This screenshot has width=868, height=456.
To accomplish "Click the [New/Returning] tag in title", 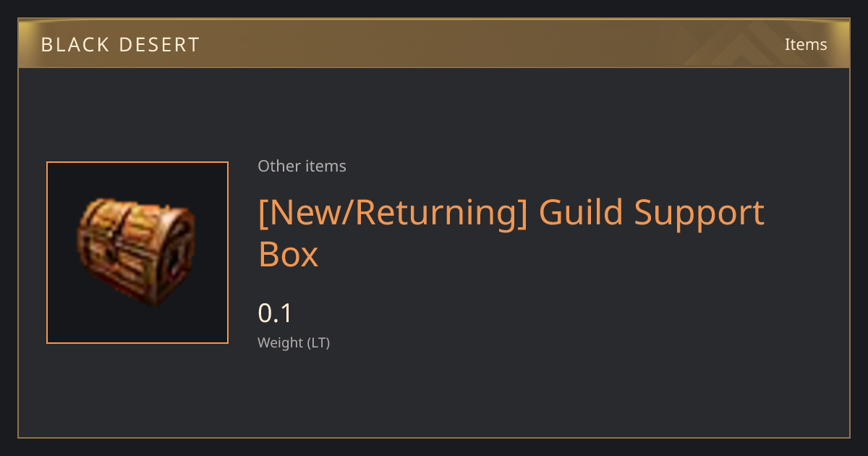I will pyautogui.click(x=393, y=212).
